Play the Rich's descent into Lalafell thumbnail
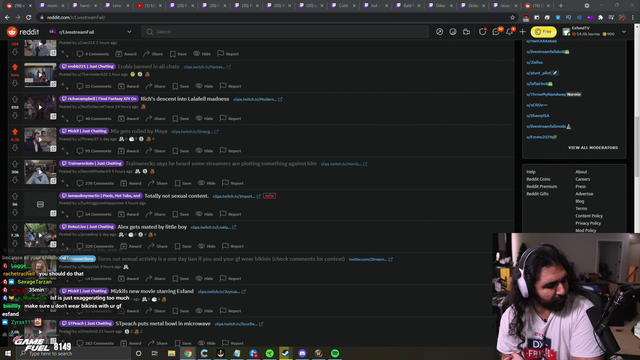Image resolution: width=640 pixels, height=360 pixels. coord(40,107)
